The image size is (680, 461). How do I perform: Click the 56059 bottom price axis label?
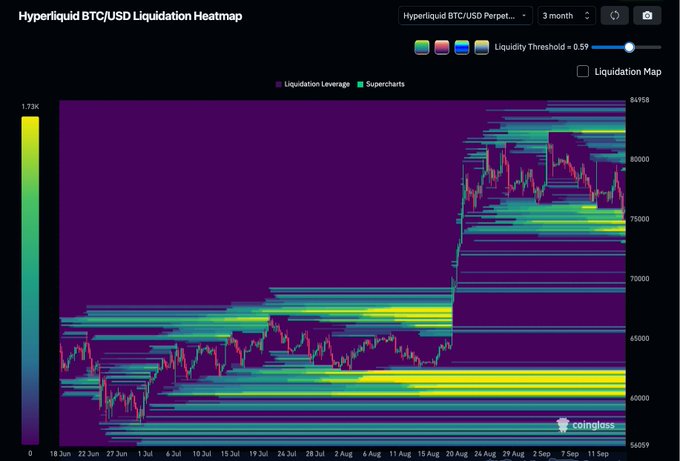click(640, 445)
